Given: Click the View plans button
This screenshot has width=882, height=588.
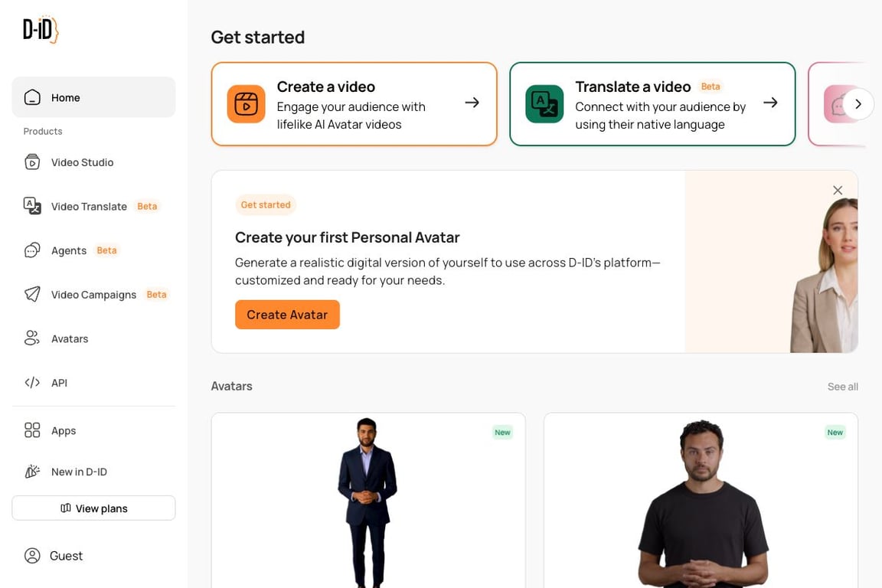Looking at the screenshot, I should (x=93, y=508).
